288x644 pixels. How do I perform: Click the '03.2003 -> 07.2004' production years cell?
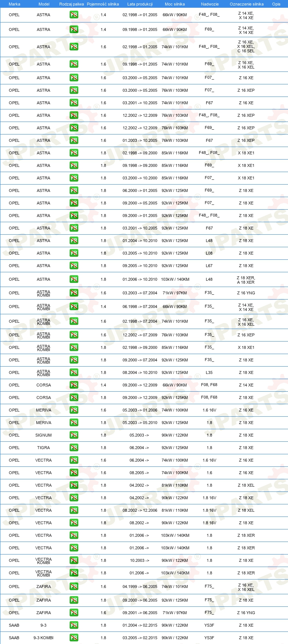tap(140, 293)
